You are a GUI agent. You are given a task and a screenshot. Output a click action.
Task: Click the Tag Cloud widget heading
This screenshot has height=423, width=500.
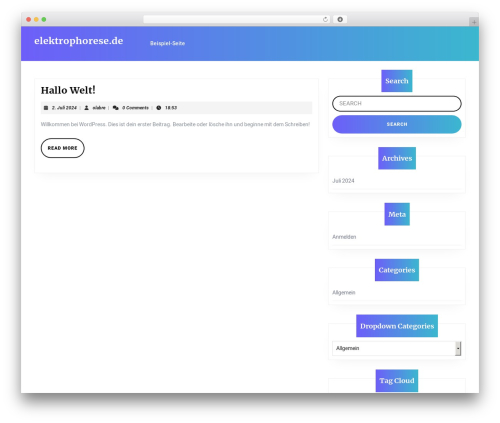[x=397, y=381]
